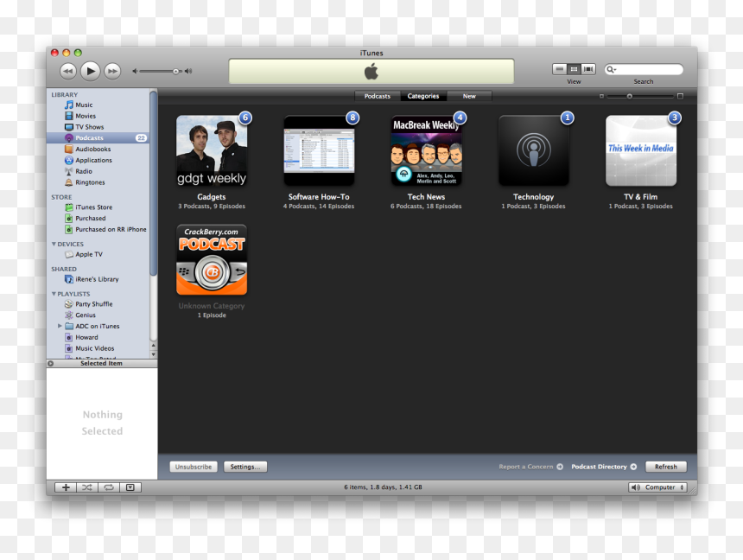Follow the Report a Concern link
The image size is (743, 560).
pyautogui.click(x=530, y=467)
